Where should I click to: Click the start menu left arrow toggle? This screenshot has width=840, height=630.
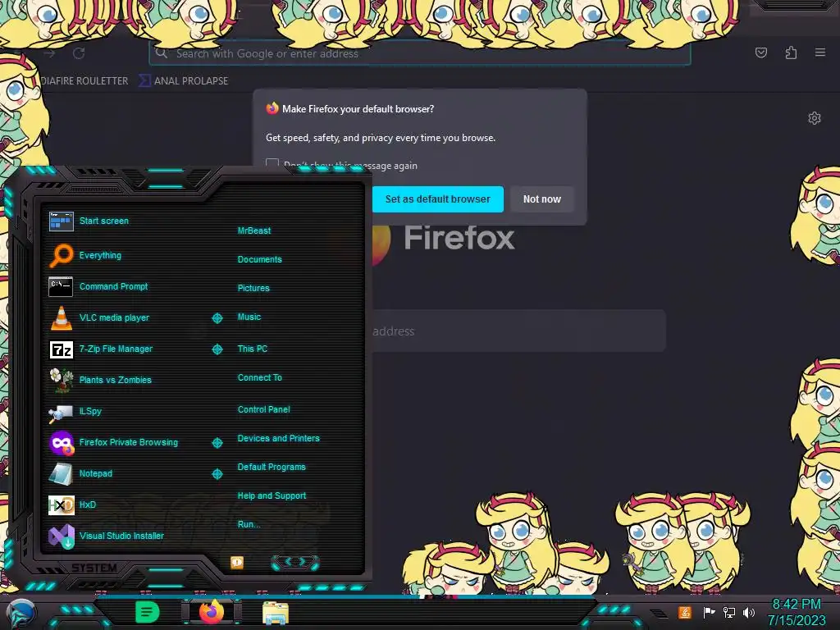tap(288, 561)
